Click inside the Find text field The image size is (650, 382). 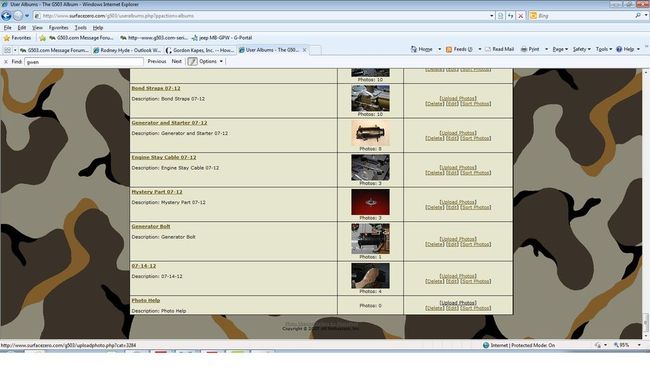(84, 62)
